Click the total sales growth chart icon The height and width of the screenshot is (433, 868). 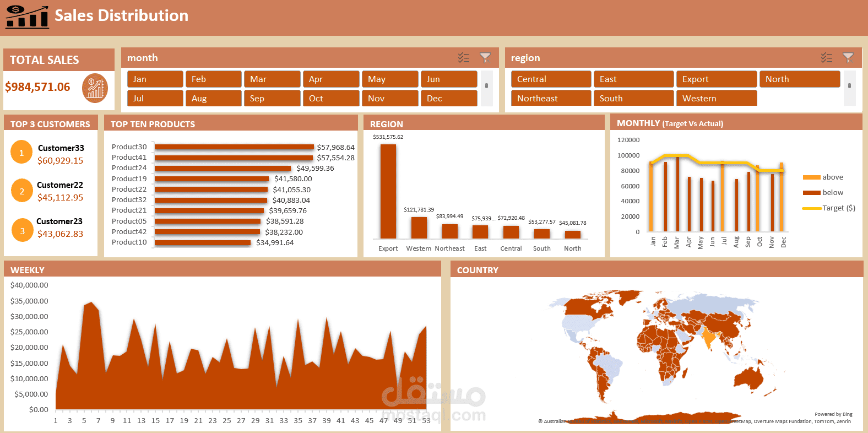tap(95, 88)
